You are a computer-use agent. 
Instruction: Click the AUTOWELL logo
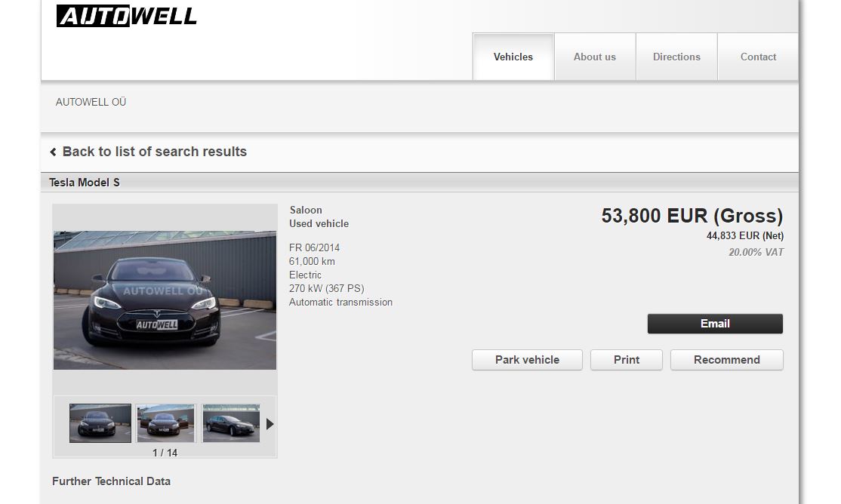(126, 16)
